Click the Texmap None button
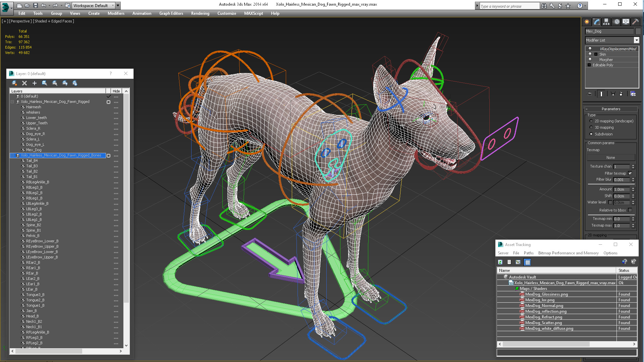The height and width of the screenshot is (362, 644). click(610, 158)
